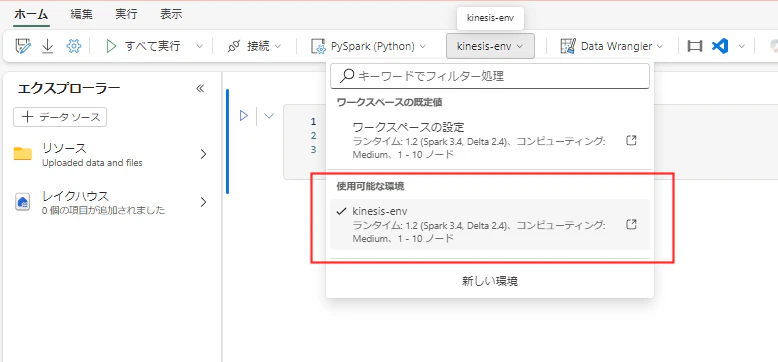Switch to the 編集 tab
Screen dimensions: 778x362
(x=82, y=14)
